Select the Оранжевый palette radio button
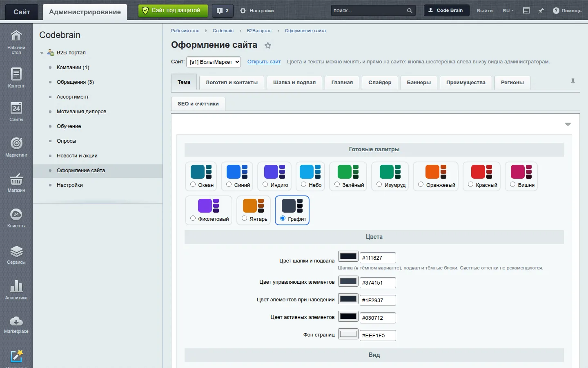This screenshot has width=588, height=368. pyautogui.click(x=421, y=184)
